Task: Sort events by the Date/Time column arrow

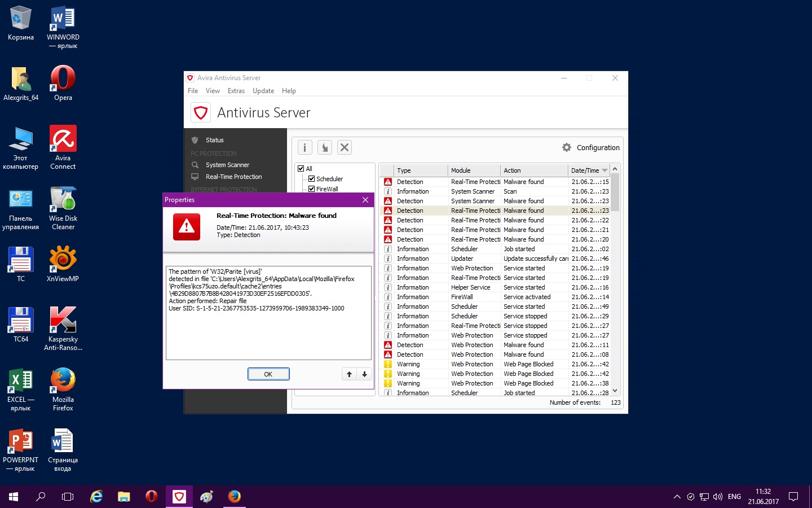Action: pos(604,170)
